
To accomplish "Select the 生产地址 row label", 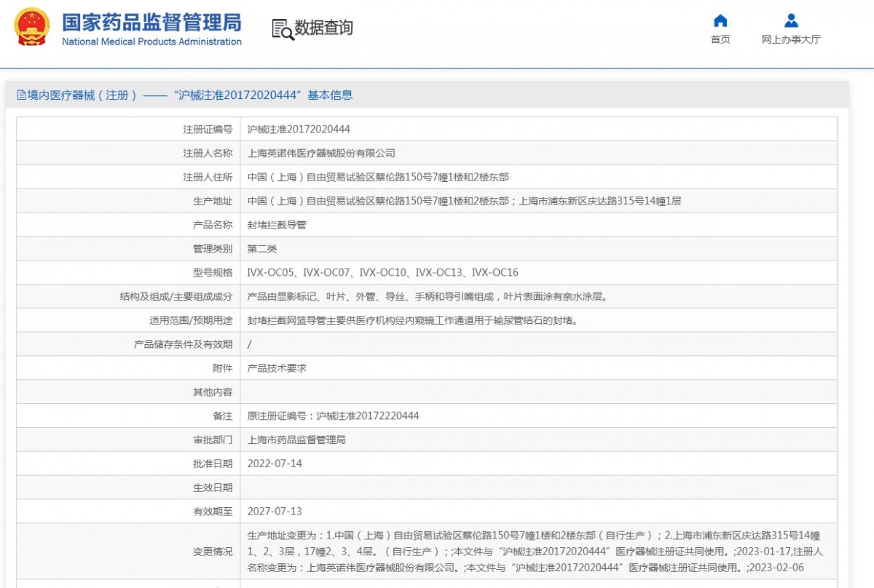I will 213,202.
